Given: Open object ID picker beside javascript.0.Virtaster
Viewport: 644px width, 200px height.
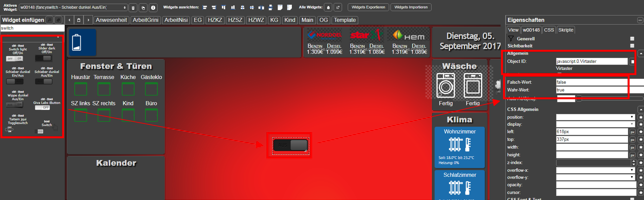Looking at the screenshot, I should 632,62.
